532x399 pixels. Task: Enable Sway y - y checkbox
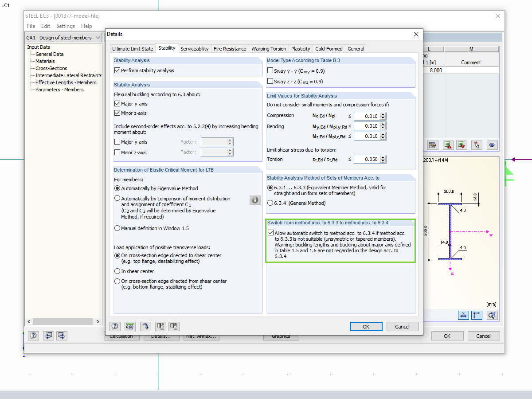coord(270,71)
